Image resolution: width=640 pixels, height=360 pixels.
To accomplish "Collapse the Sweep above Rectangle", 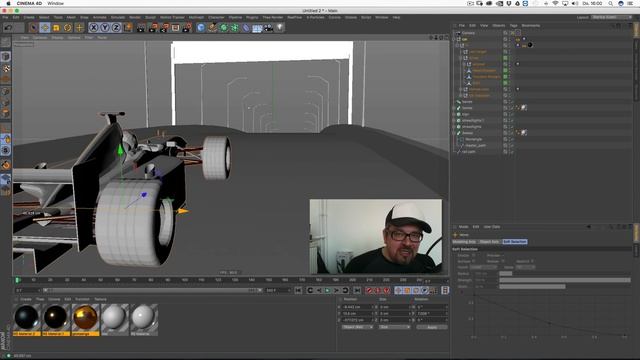I will pos(454,133).
